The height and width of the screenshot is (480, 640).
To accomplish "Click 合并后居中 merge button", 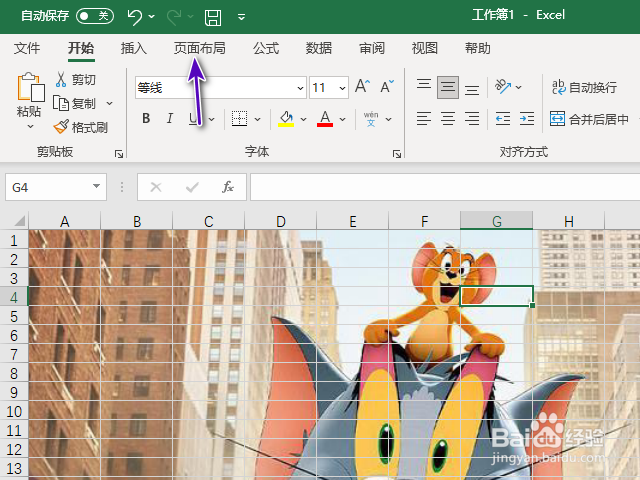I will tap(589, 119).
